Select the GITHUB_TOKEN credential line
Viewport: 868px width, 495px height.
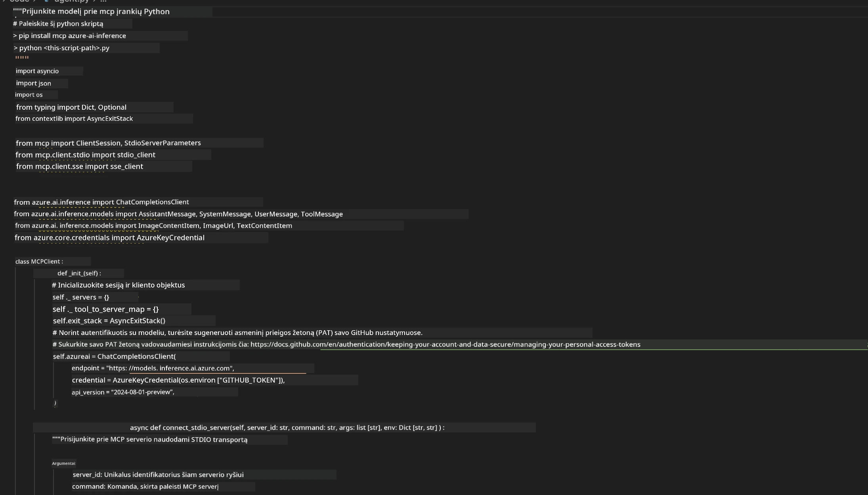[178, 380]
